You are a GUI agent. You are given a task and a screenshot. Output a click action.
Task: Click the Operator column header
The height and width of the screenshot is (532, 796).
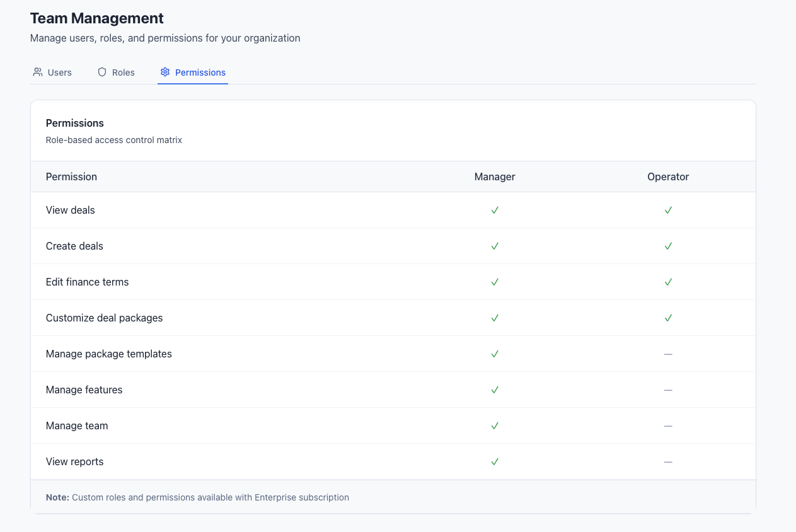click(668, 177)
